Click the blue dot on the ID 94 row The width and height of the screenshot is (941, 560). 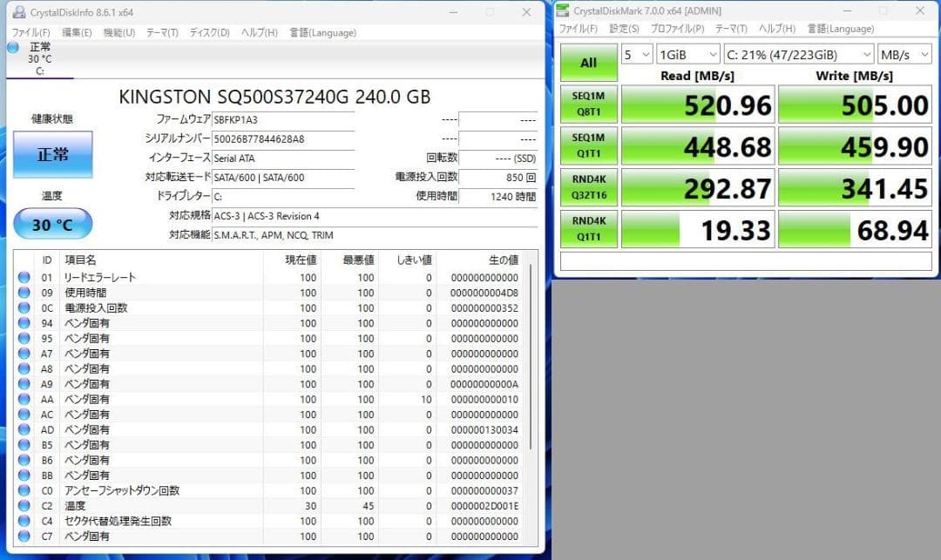click(x=24, y=323)
